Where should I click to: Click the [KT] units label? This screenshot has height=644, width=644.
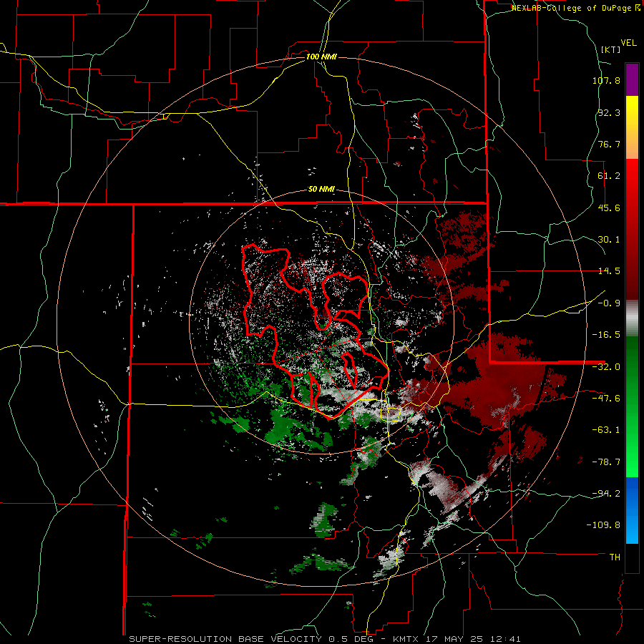click(x=610, y=49)
